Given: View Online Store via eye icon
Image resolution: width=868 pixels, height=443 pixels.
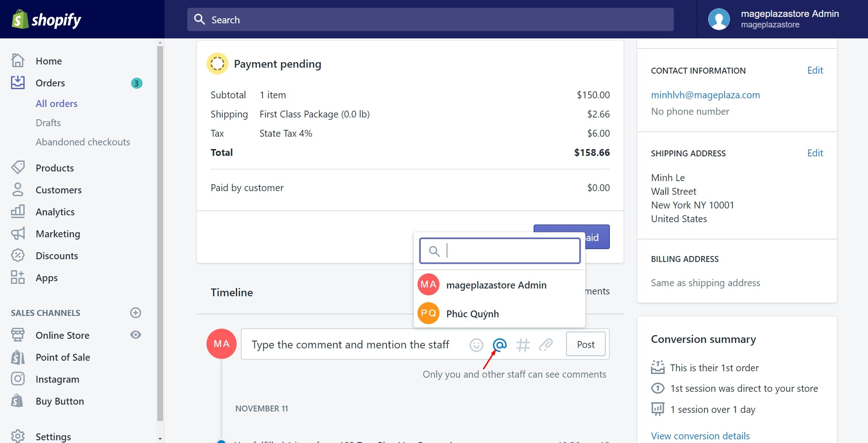Looking at the screenshot, I should 136,335.
